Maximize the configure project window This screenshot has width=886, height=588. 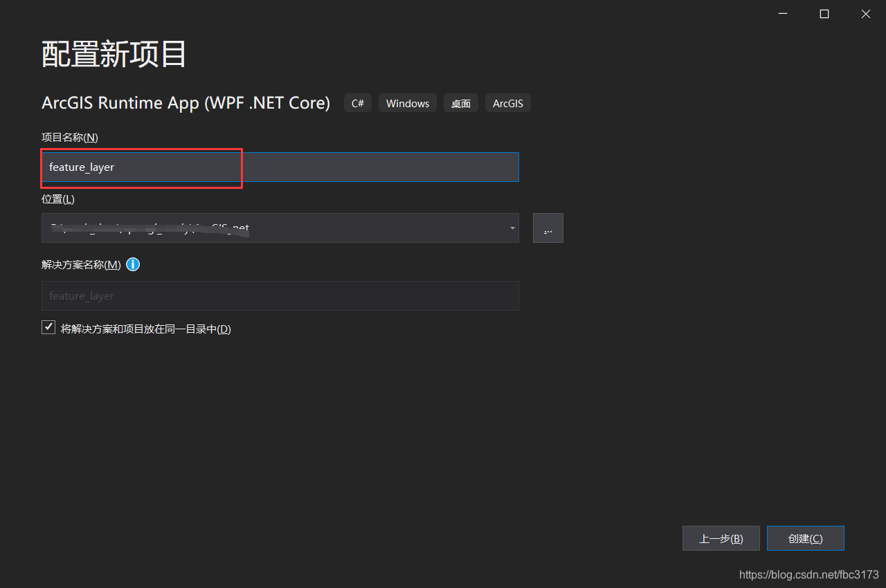click(824, 14)
